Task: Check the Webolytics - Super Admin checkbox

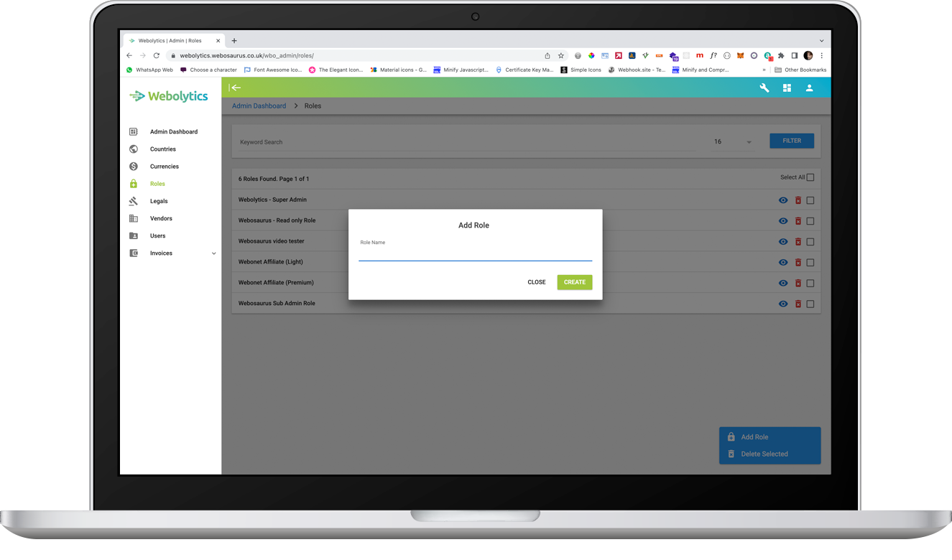Action: (810, 200)
